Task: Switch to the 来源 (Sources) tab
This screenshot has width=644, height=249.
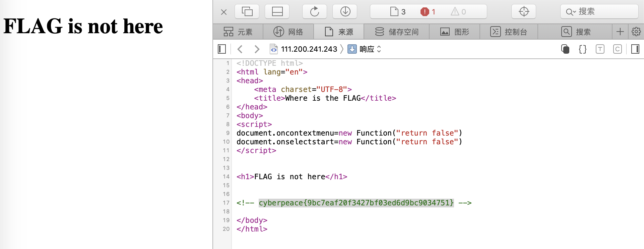Action: click(339, 32)
